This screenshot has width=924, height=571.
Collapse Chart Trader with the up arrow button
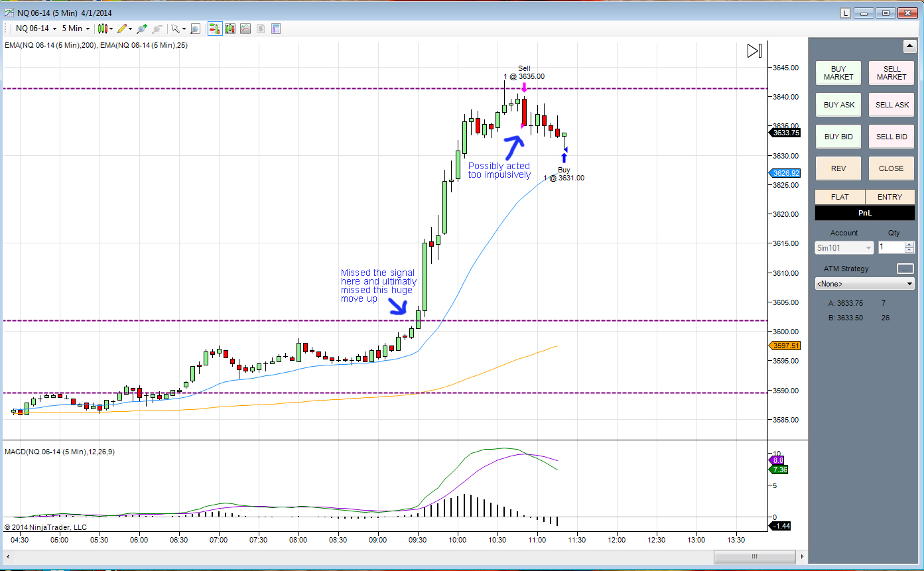click(909, 46)
